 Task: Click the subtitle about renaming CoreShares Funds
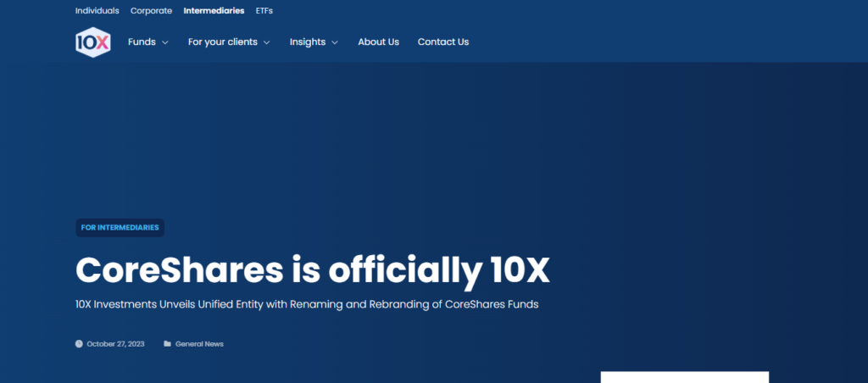(307, 305)
